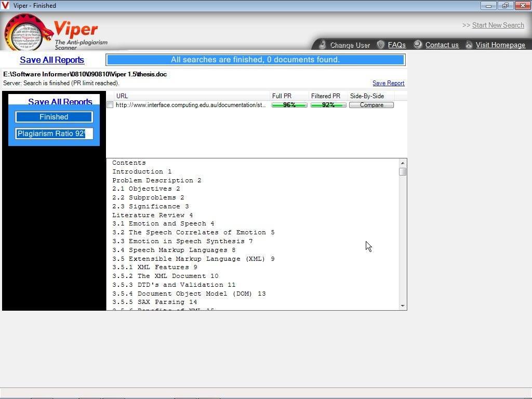The width and height of the screenshot is (532, 399).
Task: Click the Filtered PR 92% progress bar
Action: [328, 105]
